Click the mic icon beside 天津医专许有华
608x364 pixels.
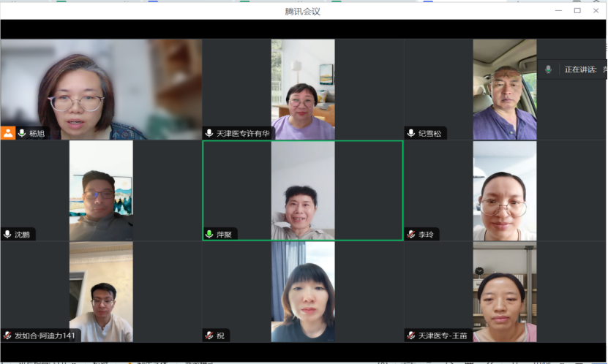pyautogui.click(x=209, y=134)
